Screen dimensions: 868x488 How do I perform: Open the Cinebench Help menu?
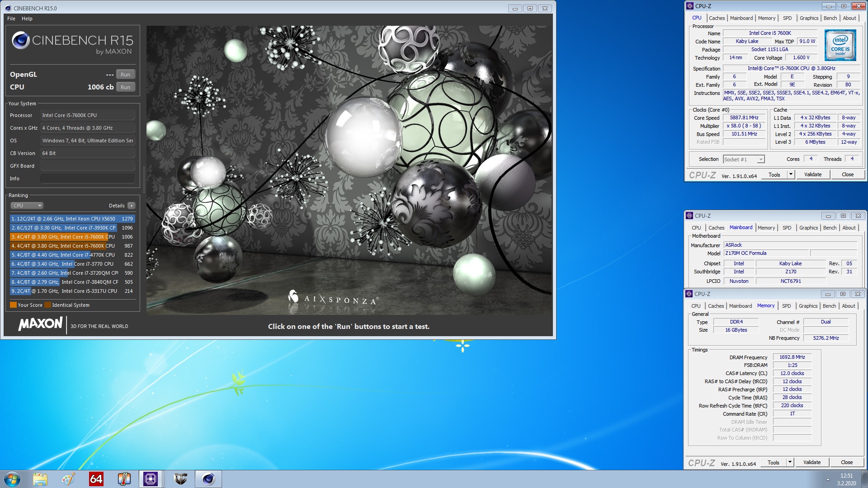pyautogui.click(x=27, y=19)
